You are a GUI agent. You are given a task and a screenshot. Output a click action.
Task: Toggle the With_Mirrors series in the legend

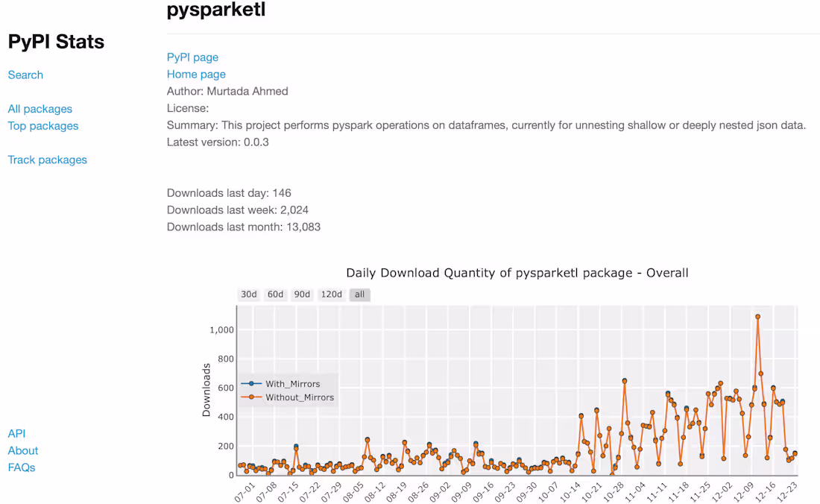[x=291, y=384]
